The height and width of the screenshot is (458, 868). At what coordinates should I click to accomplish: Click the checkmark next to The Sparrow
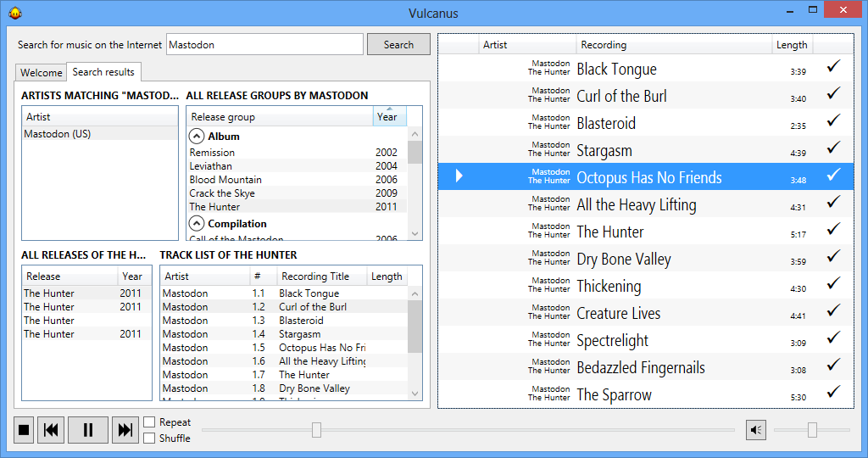833,392
